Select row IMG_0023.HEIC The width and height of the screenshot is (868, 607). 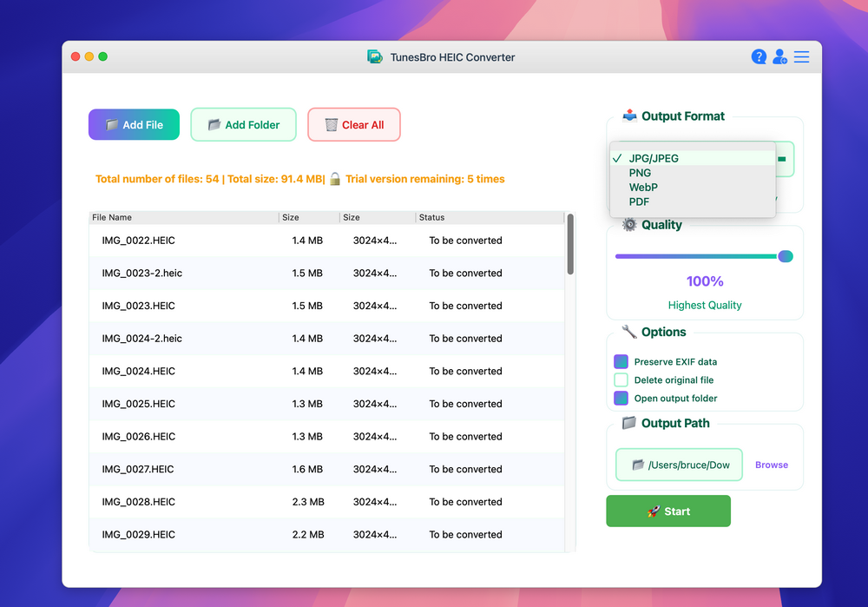pyautogui.click(x=326, y=306)
